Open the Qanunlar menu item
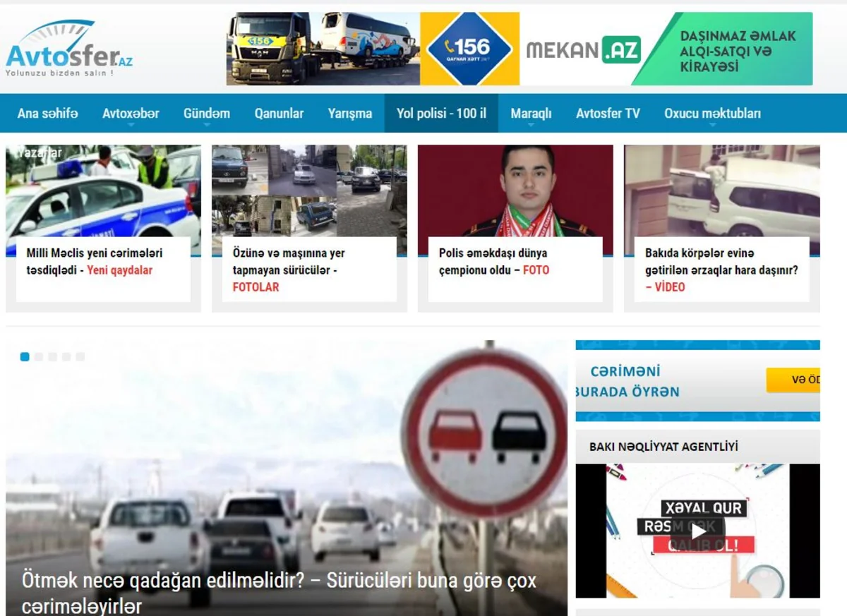Screen dimensions: 847x616 [x=279, y=113]
